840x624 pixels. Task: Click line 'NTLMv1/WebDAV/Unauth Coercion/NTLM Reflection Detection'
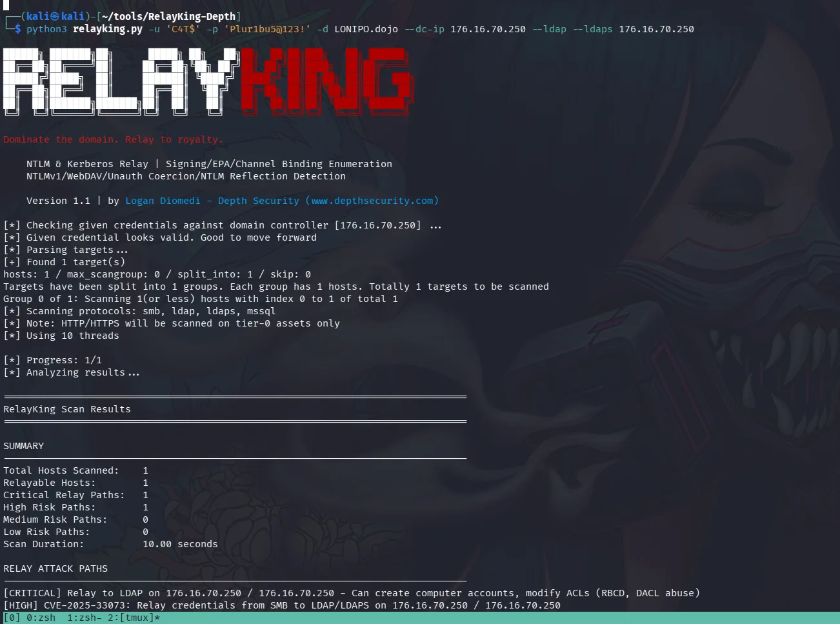(x=186, y=176)
